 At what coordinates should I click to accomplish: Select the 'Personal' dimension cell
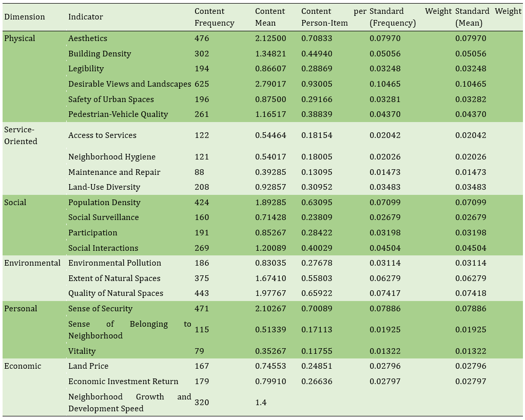point(21,309)
